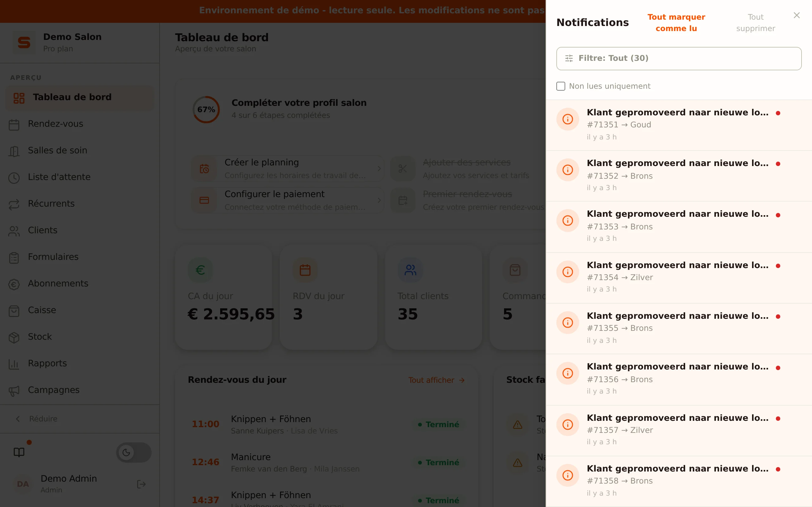The height and width of the screenshot is (507, 812).
Task: Open the book guide icon with red dot
Action: [19, 452]
